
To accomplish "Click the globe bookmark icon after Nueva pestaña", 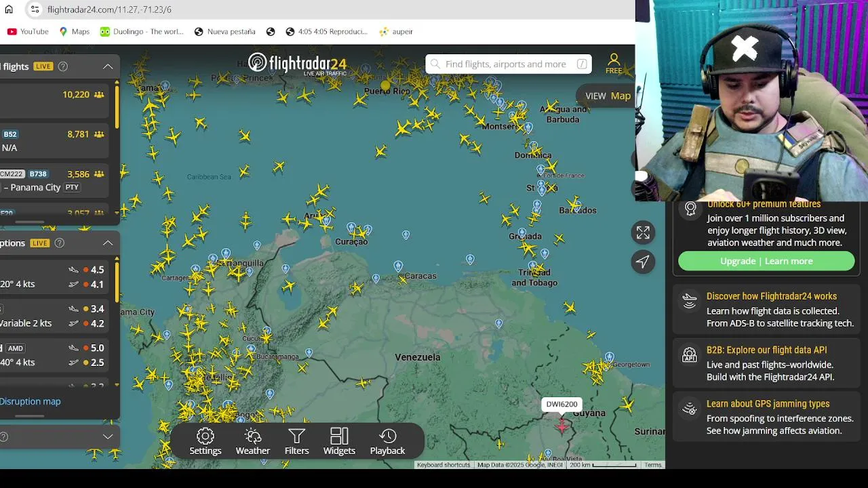I will pyautogui.click(x=271, y=31).
